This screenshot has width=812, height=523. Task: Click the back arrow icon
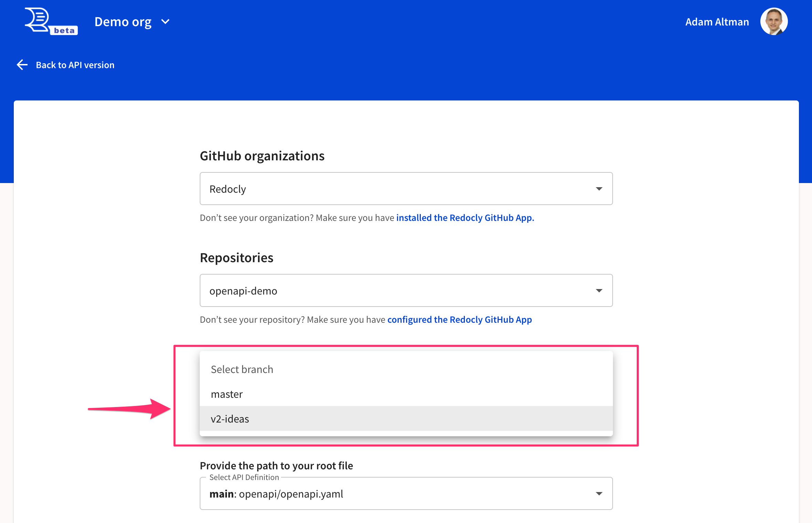22,65
